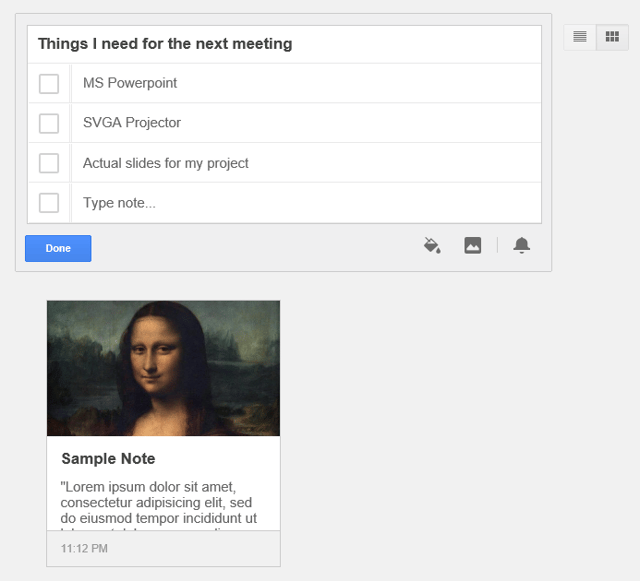Select the Actual slides for my project text
Image resolution: width=640 pixels, height=581 pixels.
point(166,163)
